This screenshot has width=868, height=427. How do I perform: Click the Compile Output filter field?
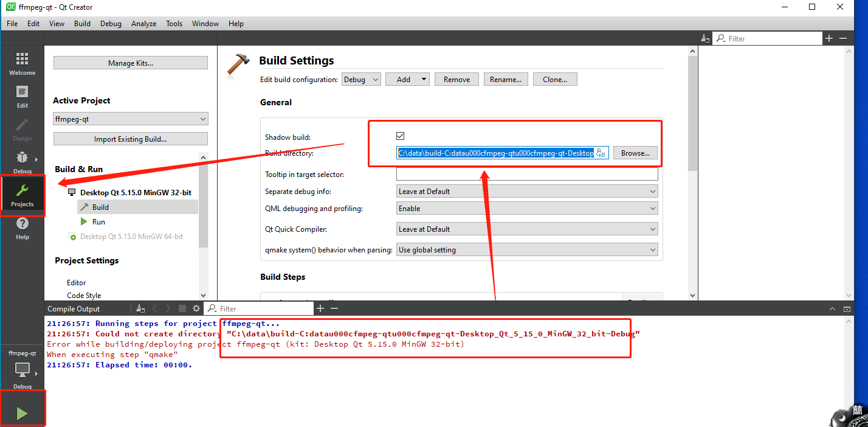[x=258, y=309]
